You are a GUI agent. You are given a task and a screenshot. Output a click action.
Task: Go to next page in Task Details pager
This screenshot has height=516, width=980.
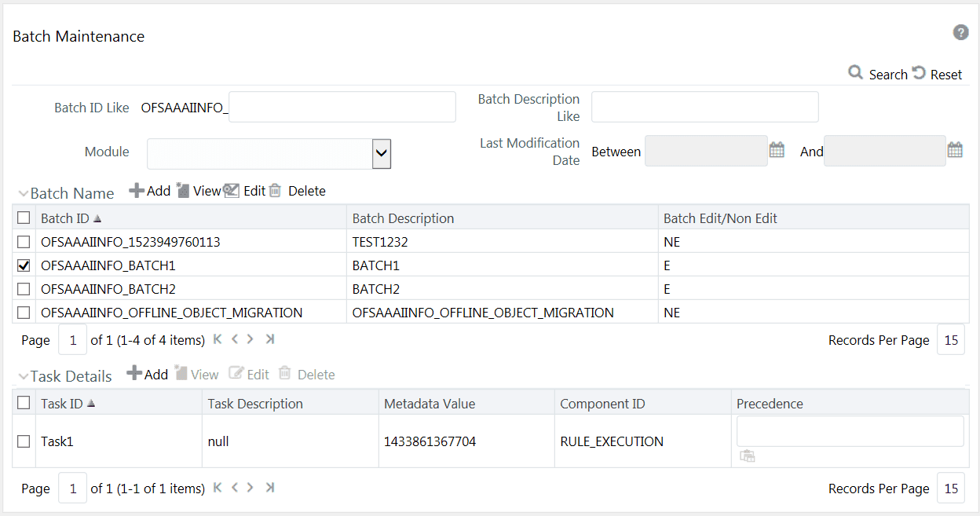[250, 488]
